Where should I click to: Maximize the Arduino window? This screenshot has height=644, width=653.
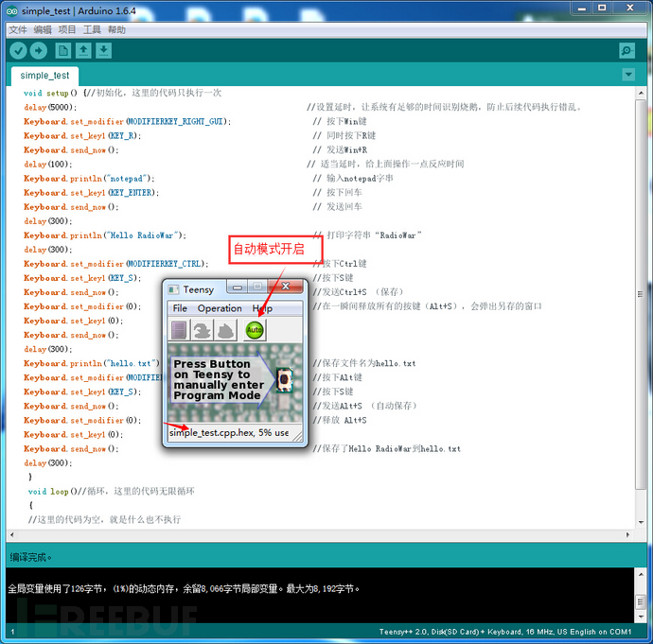click(x=602, y=8)
